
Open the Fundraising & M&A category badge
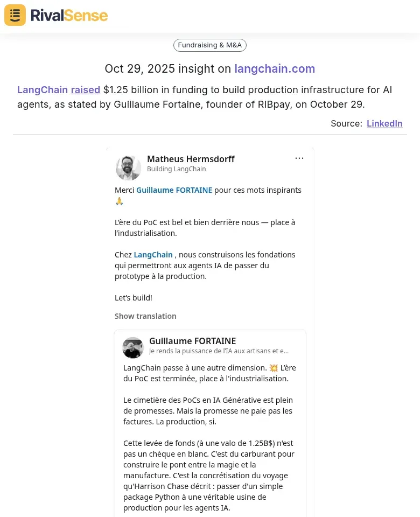tap(209, 45)
